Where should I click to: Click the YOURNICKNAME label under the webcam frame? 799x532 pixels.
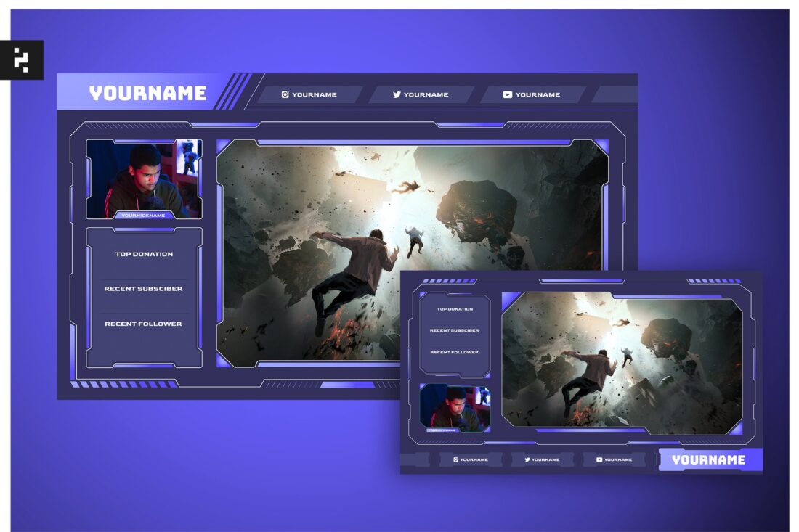[145, 214]
